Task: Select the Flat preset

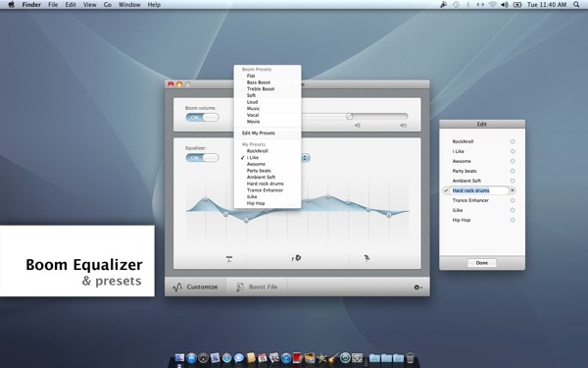Action: 268,76
